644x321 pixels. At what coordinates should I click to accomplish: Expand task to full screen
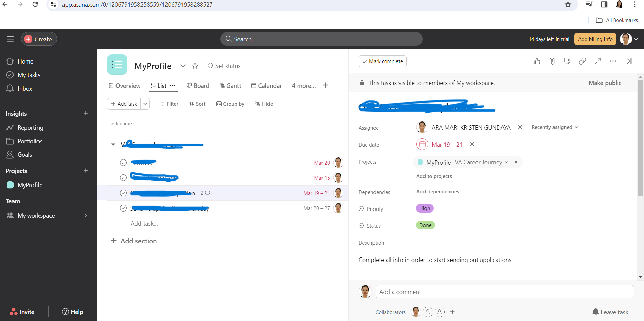coord(598,61)
